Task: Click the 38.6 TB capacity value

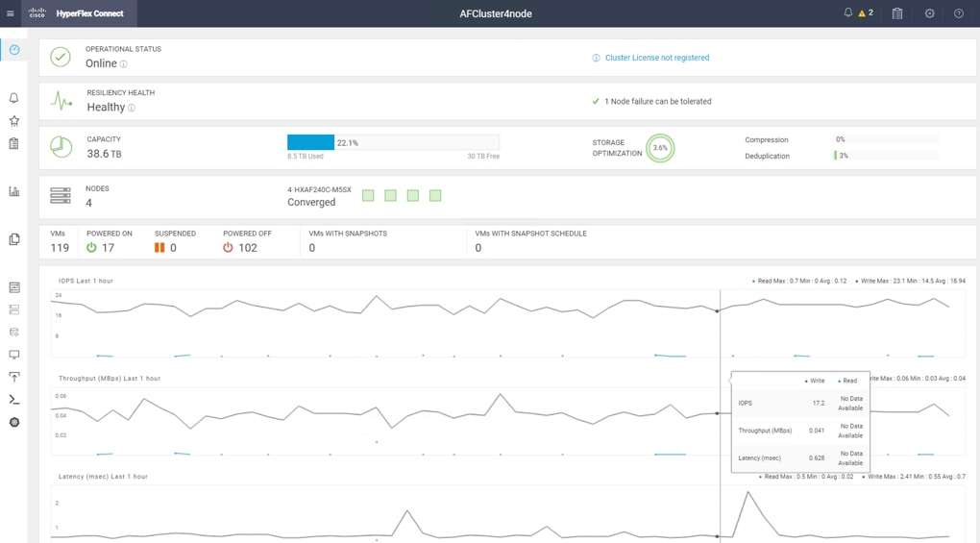Action: tap(104, 154)
